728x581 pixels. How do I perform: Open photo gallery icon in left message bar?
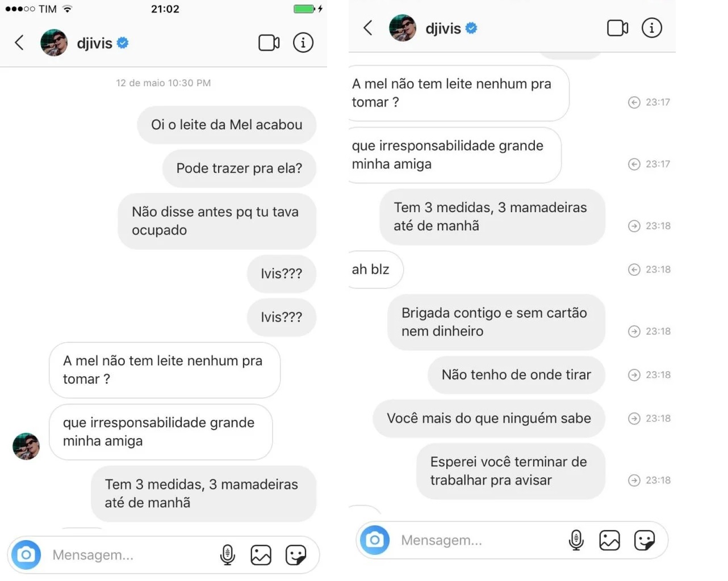click(261, 555)
